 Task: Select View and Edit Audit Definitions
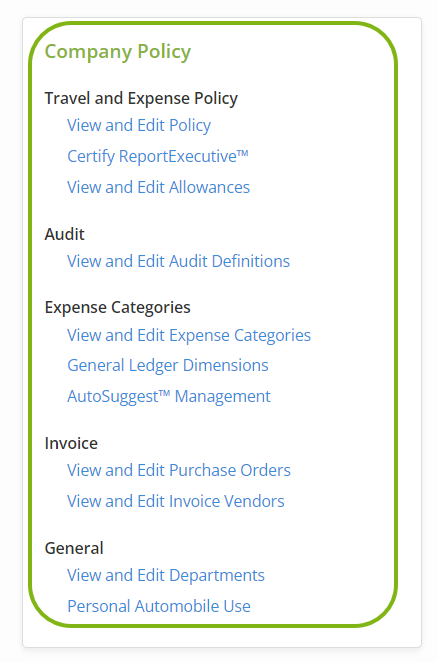click(178, 261)
